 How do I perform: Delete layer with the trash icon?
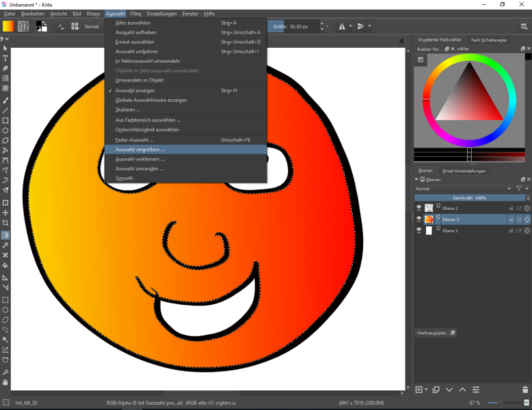(525, 389)
